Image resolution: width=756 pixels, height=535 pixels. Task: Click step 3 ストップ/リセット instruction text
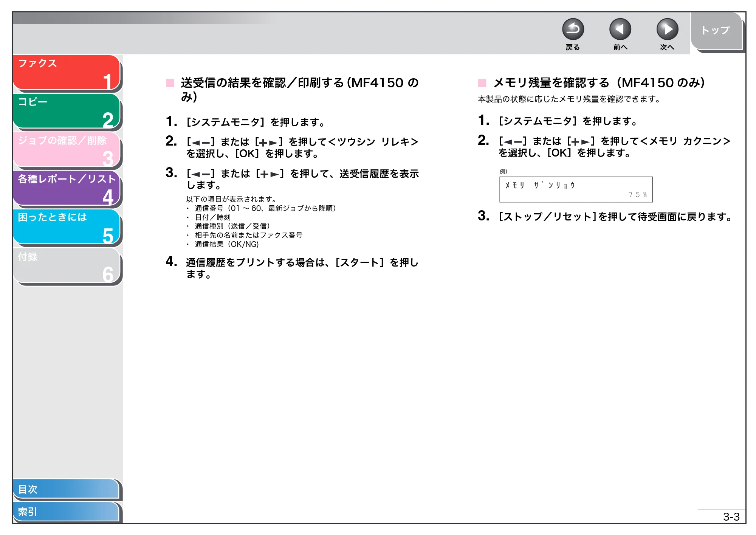point(615,217)
